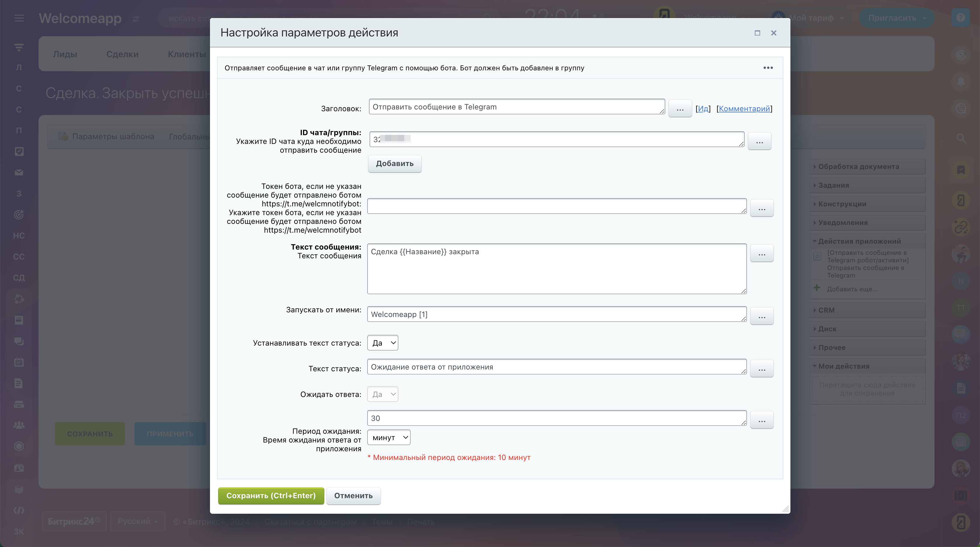
Task: Open the Комментарий link
Action: [744, 109]
